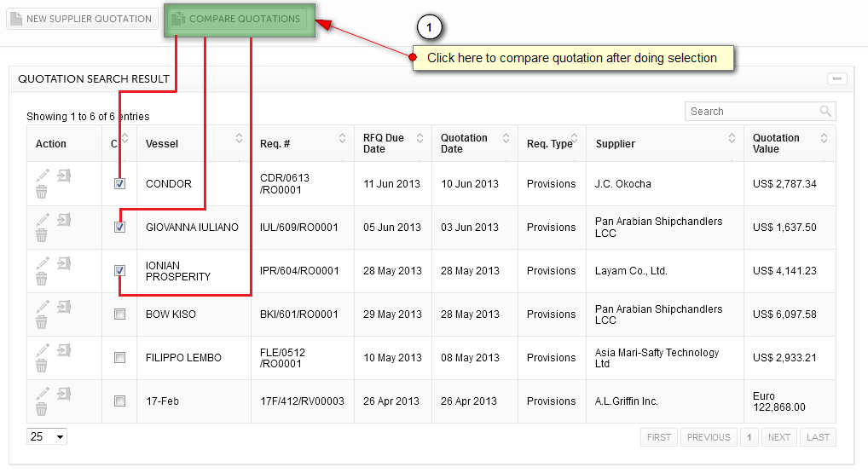Screen dimensions: 868x473
Task: Delete the IONIAN PROSPERITY quotation via trash icon
Action: tap(42, 279)
